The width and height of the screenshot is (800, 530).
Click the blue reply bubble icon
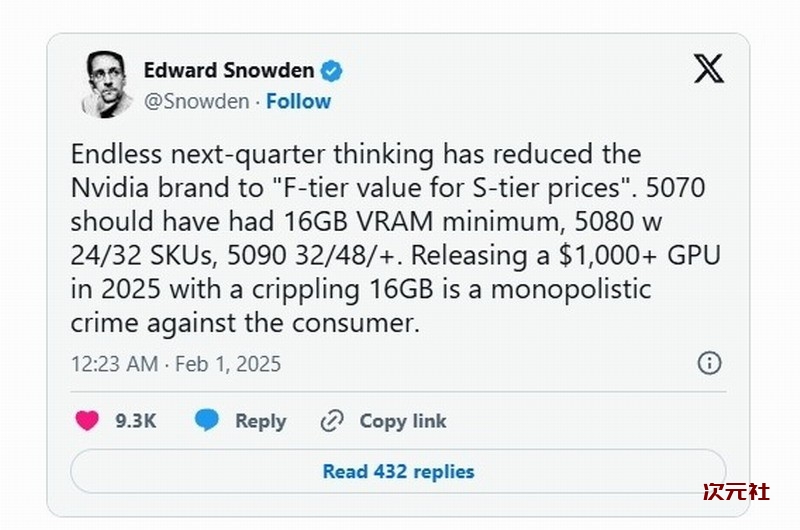pyautogui.click(x=207, y=421)
